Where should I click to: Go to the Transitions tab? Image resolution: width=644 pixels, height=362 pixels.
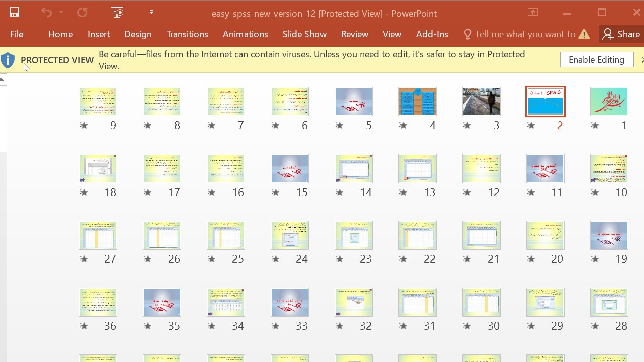coord(187,34)
